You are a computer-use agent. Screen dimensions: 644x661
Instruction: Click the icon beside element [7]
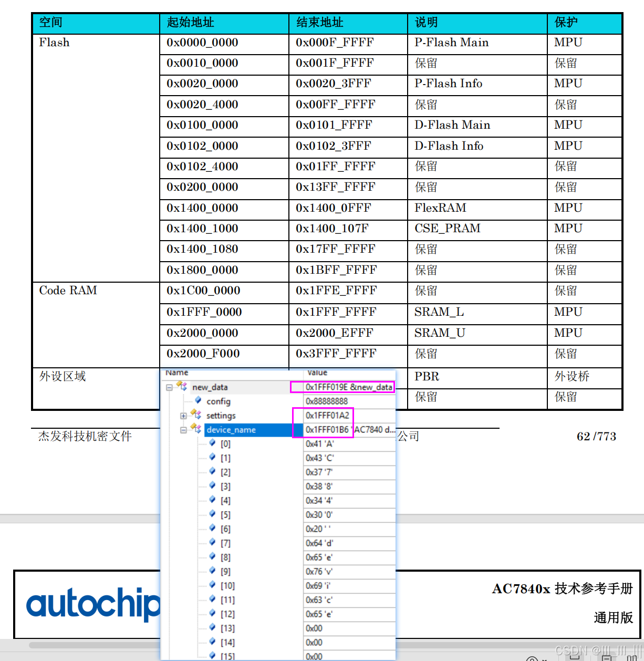coord(212,542)
